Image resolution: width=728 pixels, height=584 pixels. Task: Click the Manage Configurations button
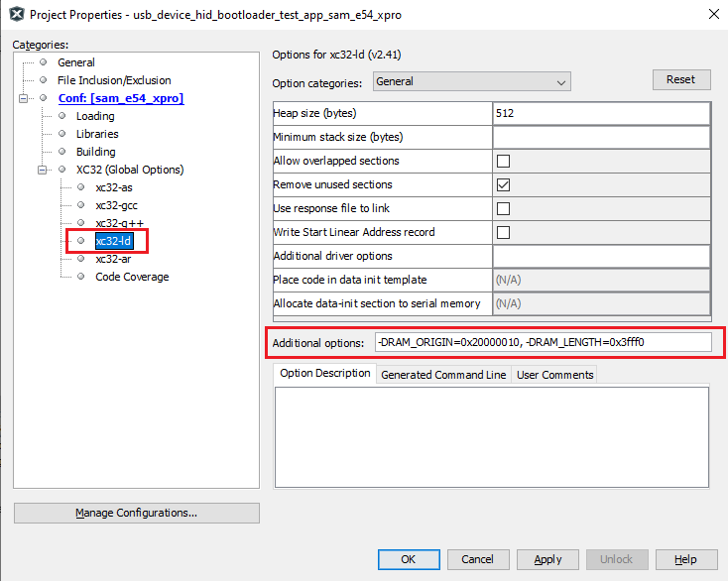pos(136,513)
